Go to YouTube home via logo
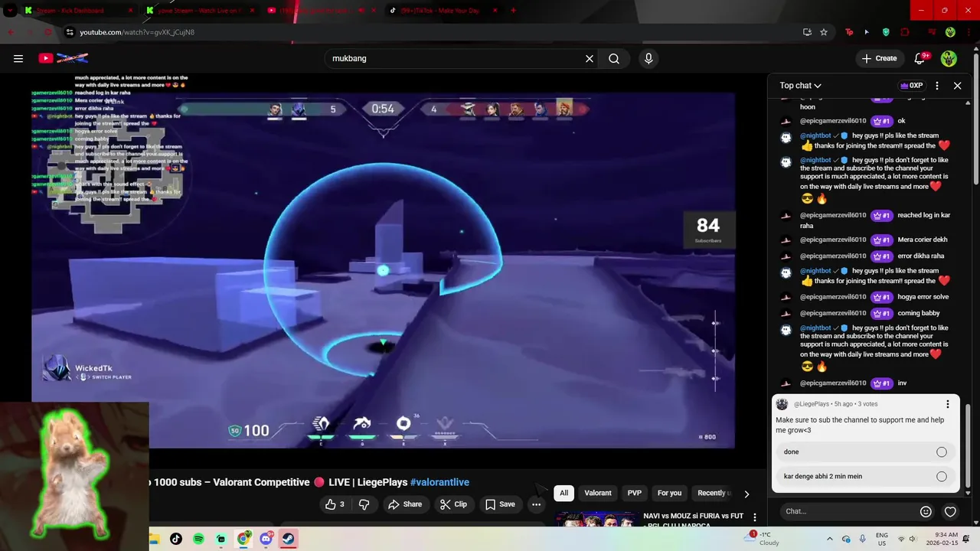The image size is (980, 551). tap(63, 58)
